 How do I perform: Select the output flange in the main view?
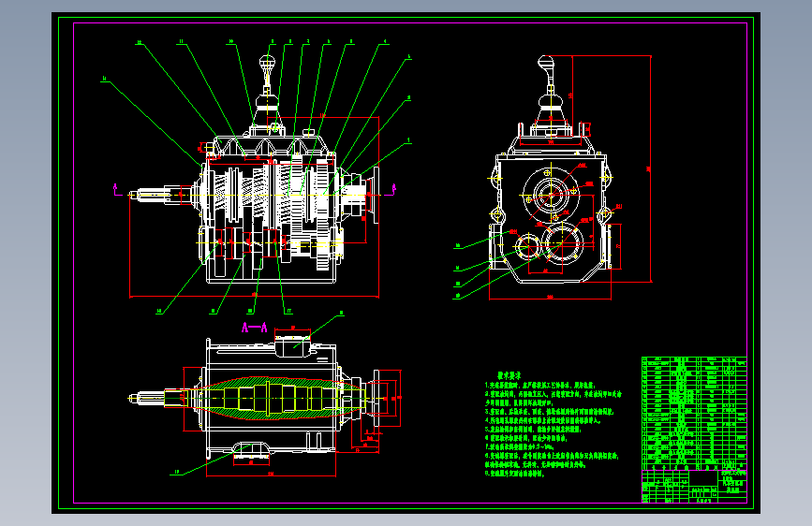click(375, 195)
